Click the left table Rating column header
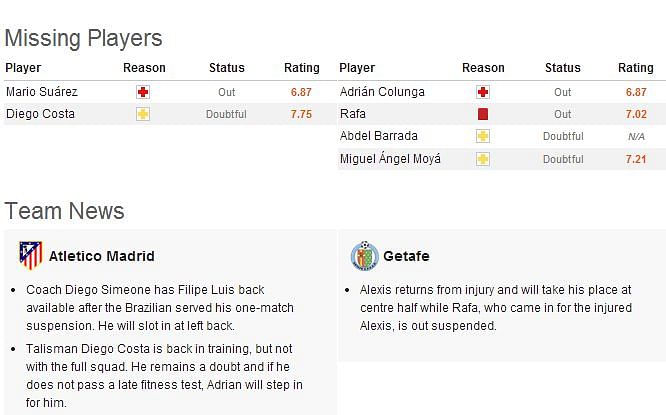Image resolution: width=666 pixels, height=415 pixels. pos(302,68)
